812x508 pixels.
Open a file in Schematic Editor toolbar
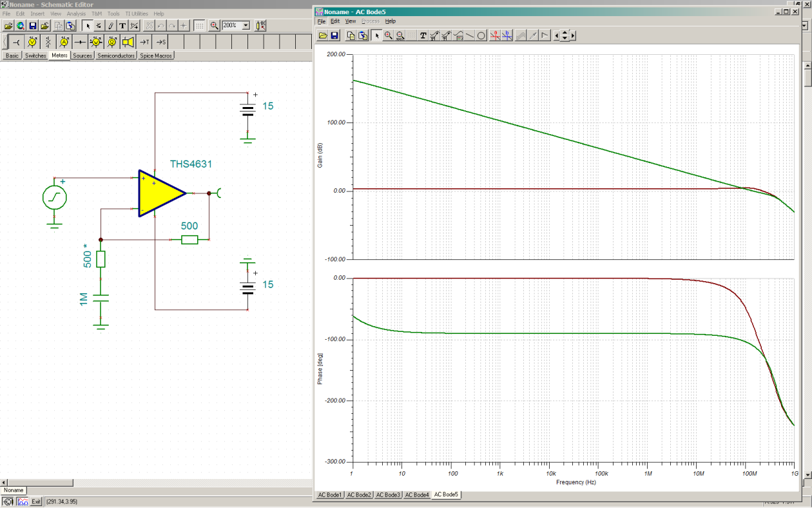tap(8, 26)
